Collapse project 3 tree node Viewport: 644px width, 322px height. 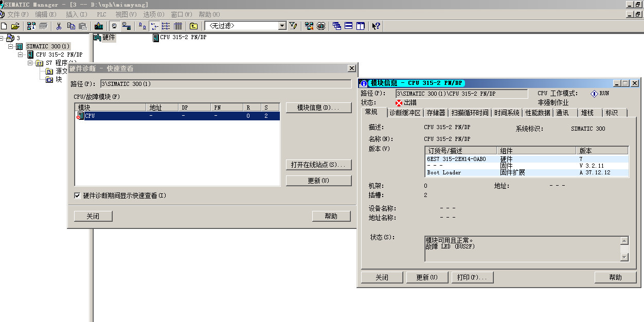coord(2,38)
